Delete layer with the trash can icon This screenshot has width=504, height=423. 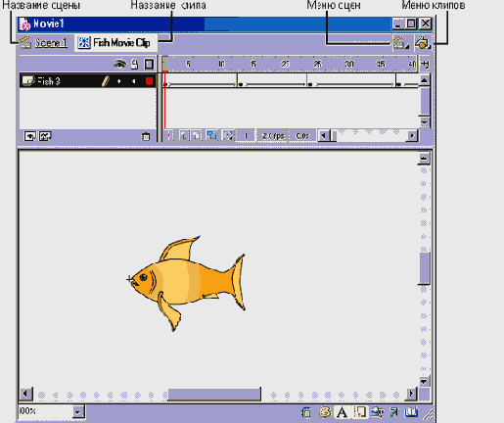tap(146, 136)
